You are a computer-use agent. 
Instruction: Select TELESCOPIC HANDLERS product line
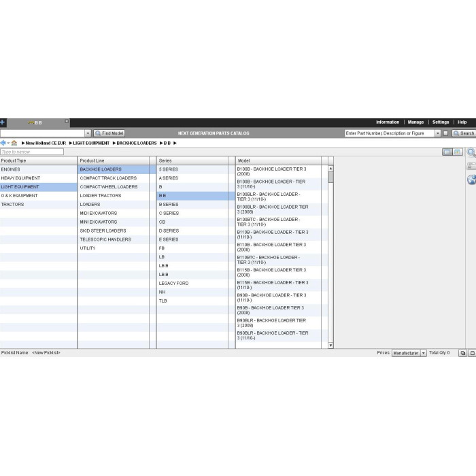coord(114,240)
